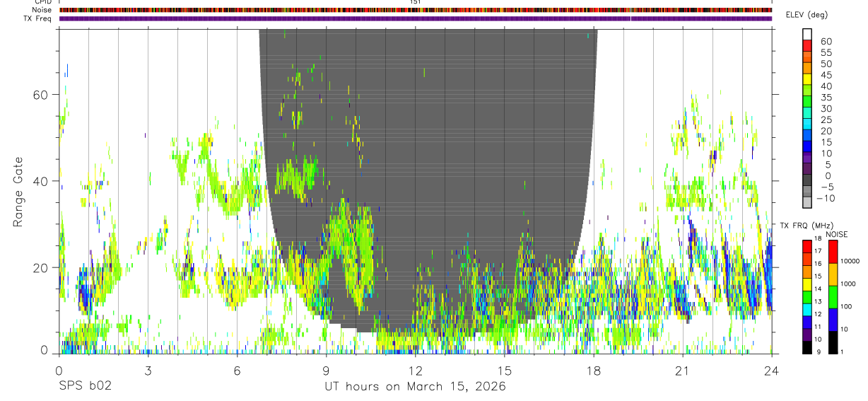Click the 'Noise' row label at top left

pyautogui.click(x=42, y=10)
